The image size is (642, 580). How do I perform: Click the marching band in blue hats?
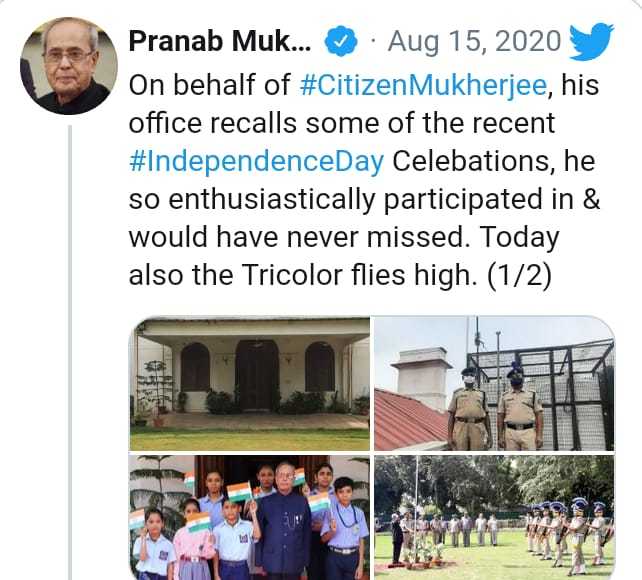(x=570, y=532)
